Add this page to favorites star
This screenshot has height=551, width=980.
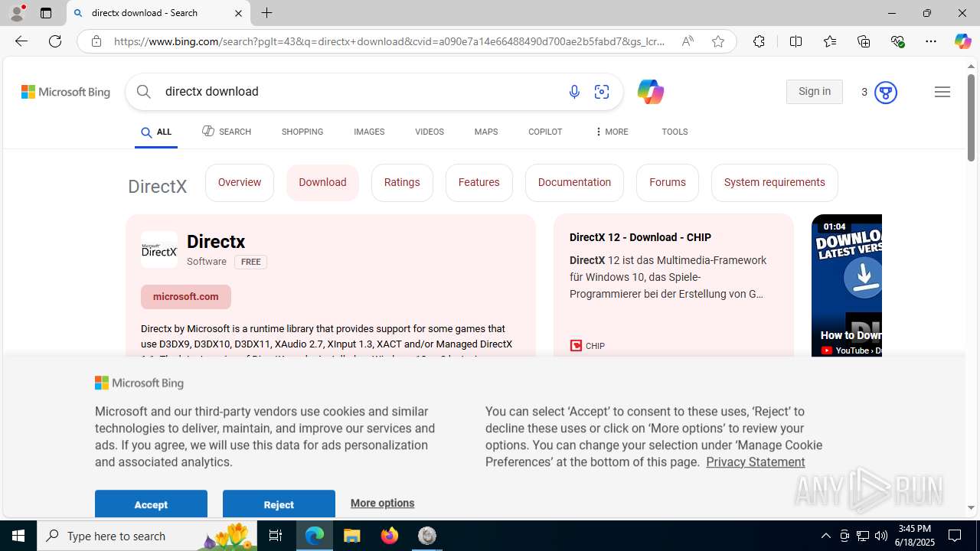(x=717, y=41)
